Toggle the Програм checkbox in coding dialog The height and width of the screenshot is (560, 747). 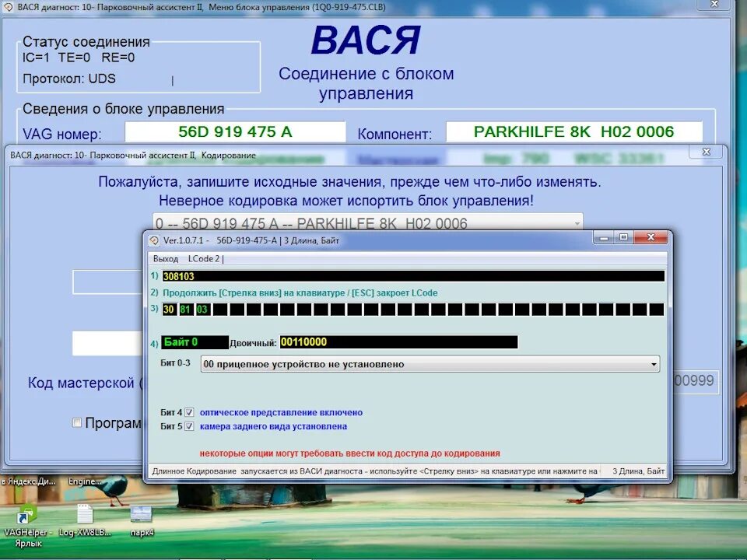[77, 422]
